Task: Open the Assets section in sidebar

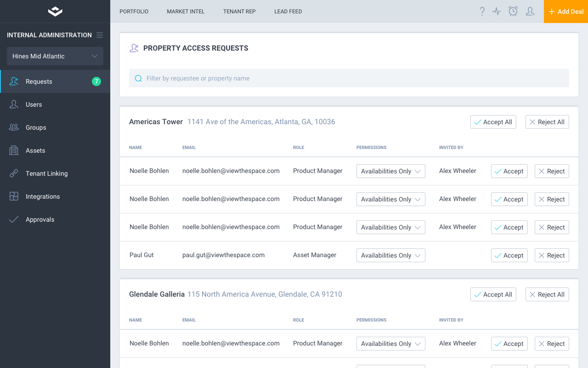Action: point(35,150)
